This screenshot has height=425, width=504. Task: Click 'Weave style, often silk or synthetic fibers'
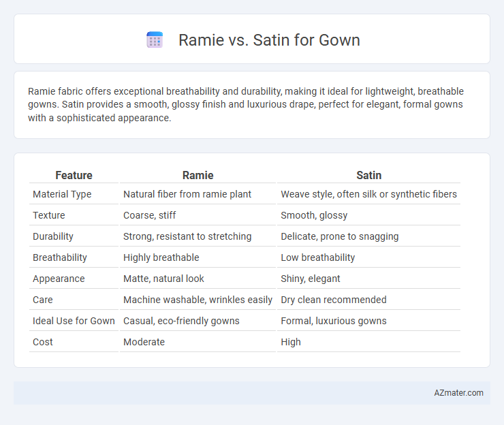[368, 194]
